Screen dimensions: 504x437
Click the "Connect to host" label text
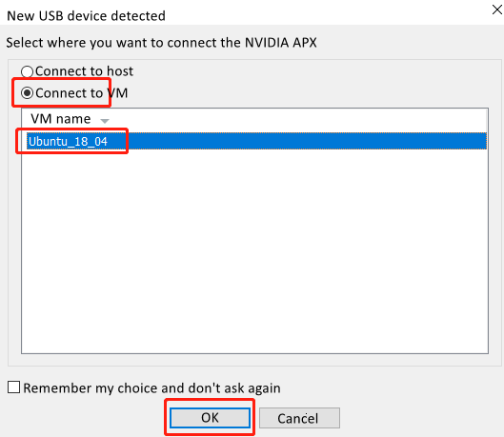click(x=84, y=71)
